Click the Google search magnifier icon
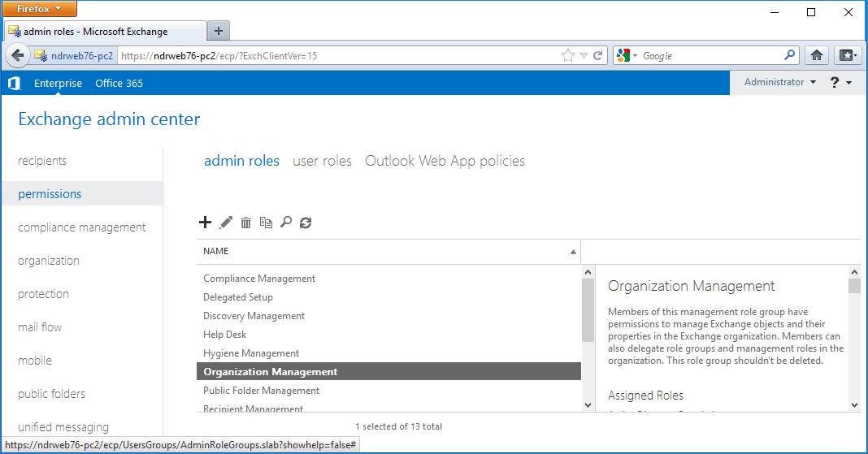This screenshot has height=454, width=868. (x=789, y=54)
